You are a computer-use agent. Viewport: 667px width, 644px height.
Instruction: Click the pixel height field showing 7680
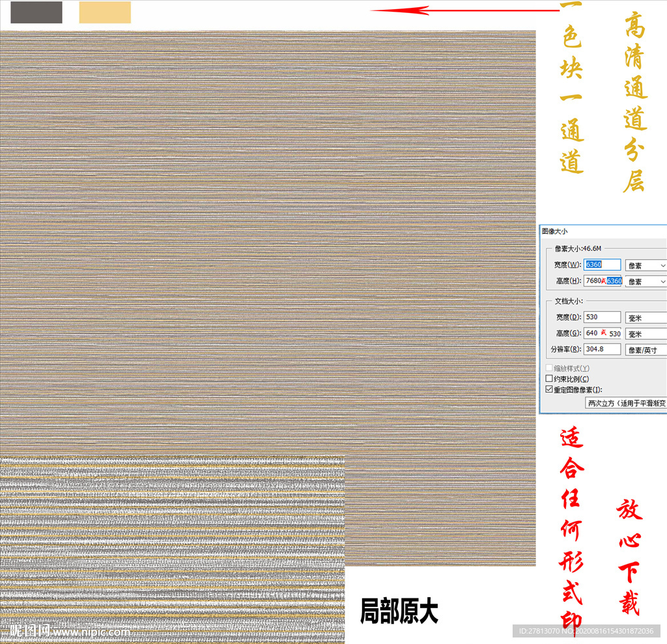click(603, 281)
